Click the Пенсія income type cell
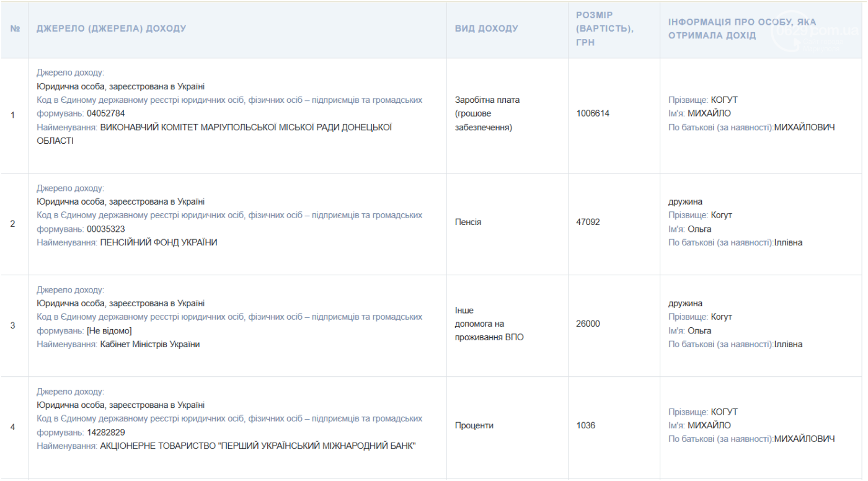868x481 pixels. tap(468, 222)
